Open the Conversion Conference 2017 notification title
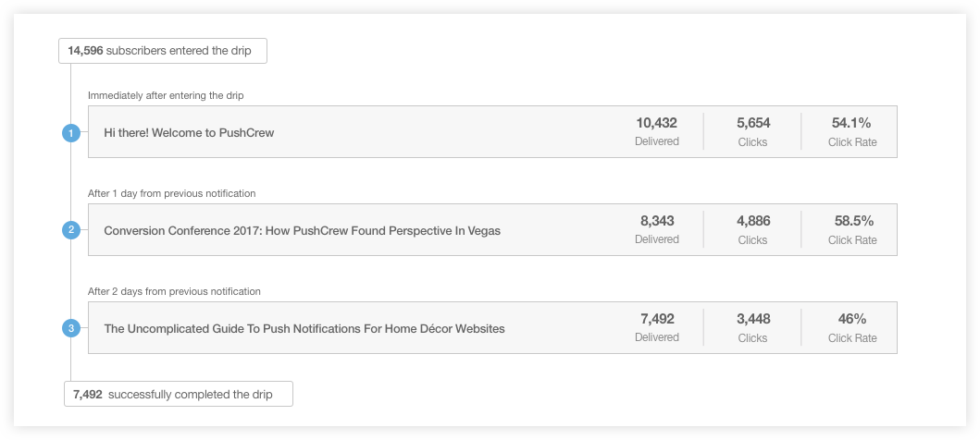The width and height of the screenshot is (980, 440). 302,230
